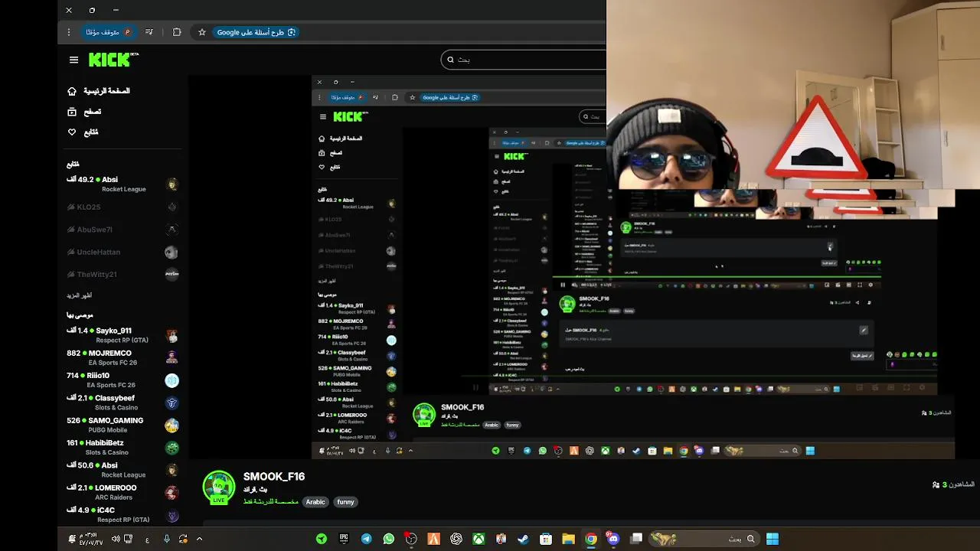
Task: Open the تصفح browse section
Action: pyautogui.click(x=85, y=112)
